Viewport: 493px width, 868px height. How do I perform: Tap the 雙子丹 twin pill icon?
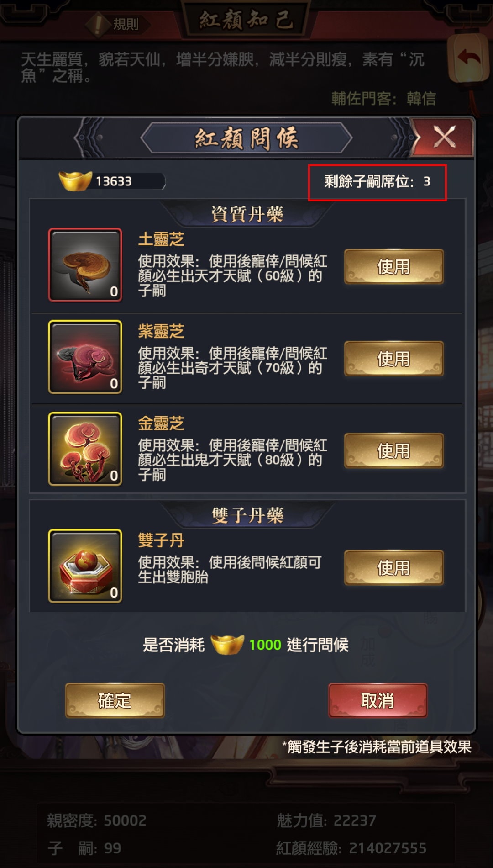pyautogui.click(x=85, y=566)
